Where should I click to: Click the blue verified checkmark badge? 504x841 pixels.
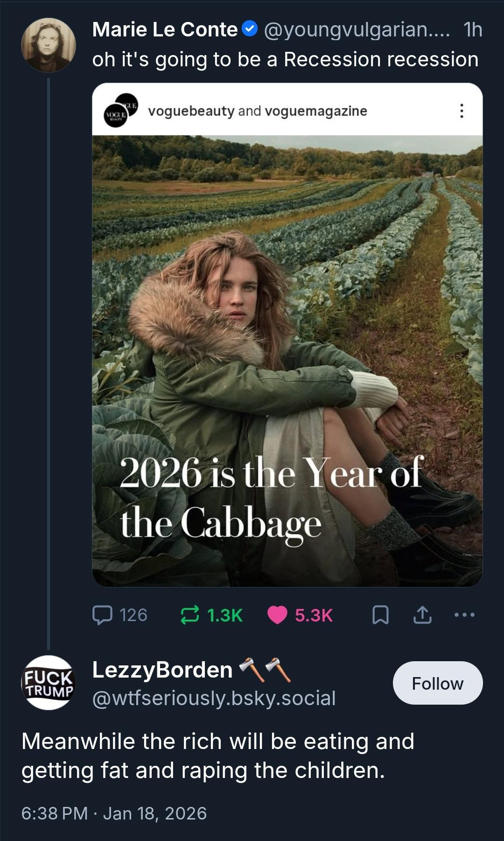pos(250,29)
